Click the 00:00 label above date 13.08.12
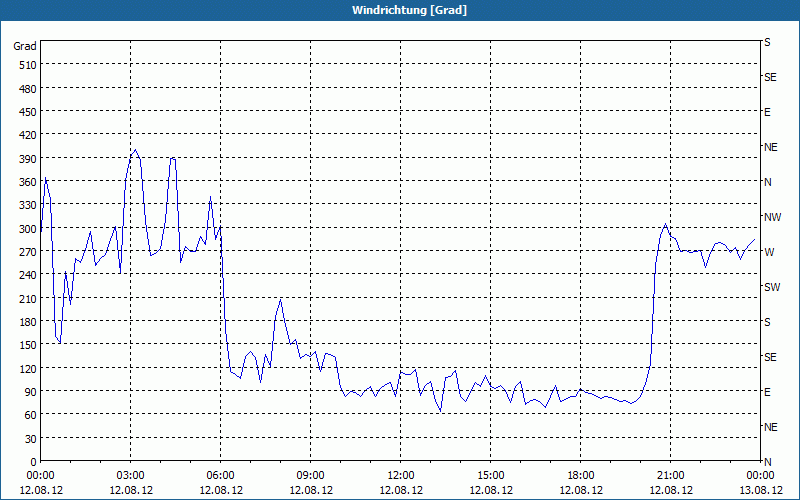The width and height of the screenshot is (800, 500). click(760, 476)
